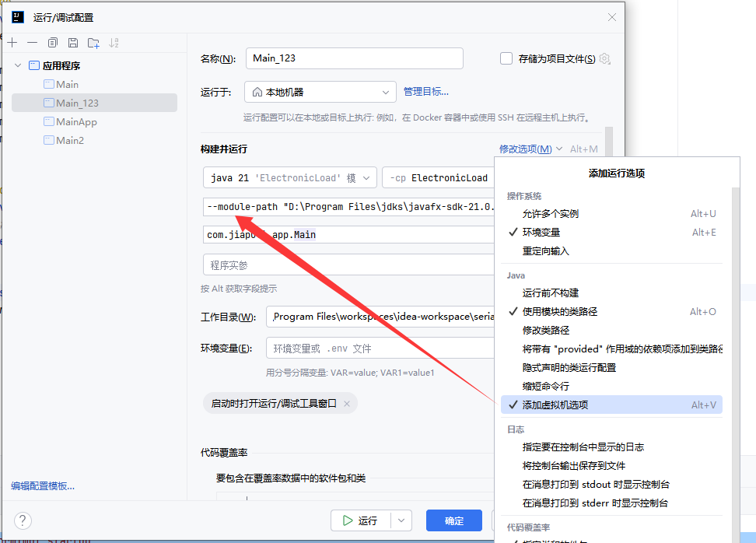Open configuration settings gear beside 存储为项目文件
Viewport: 756px width, 543px height.
coord(604,58)
